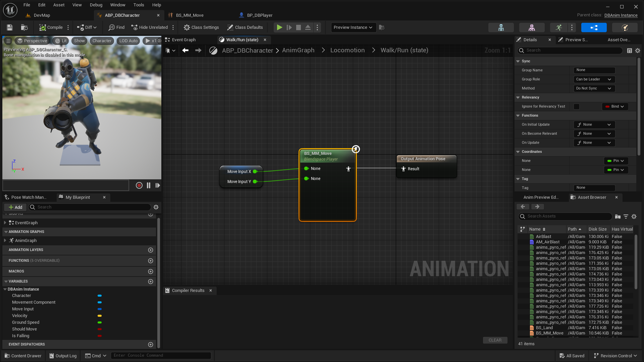644x362 pixels.
Task: Click the AnimGraph breadcrumb
Action: click(x=298, y=50)
